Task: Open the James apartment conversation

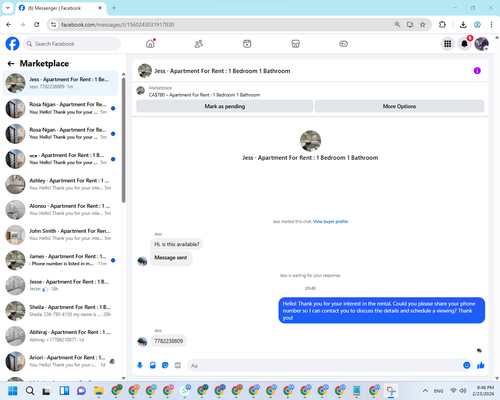Action: [x=60, y=260]
